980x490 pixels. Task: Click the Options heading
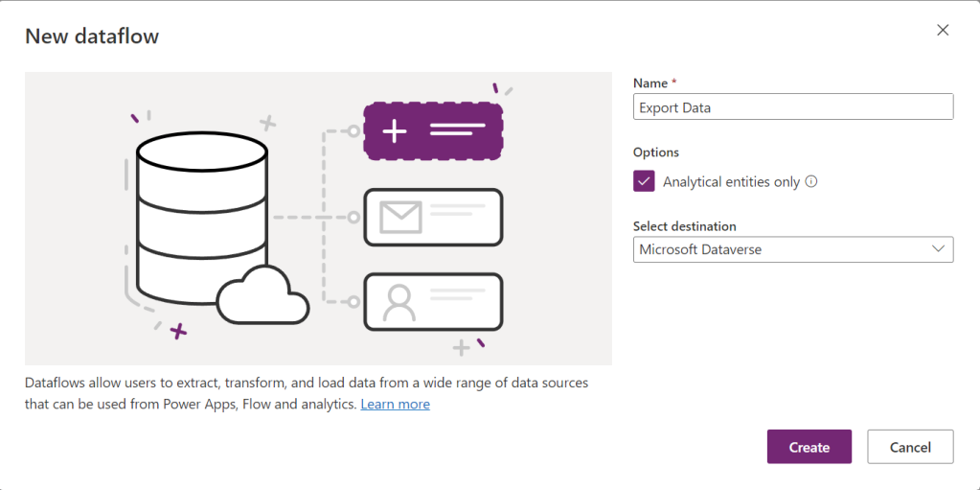[x=655, y=152]
